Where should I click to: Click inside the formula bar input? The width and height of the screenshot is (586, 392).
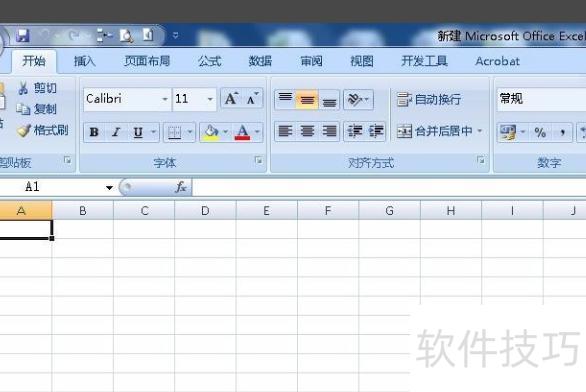click(389, 187)
